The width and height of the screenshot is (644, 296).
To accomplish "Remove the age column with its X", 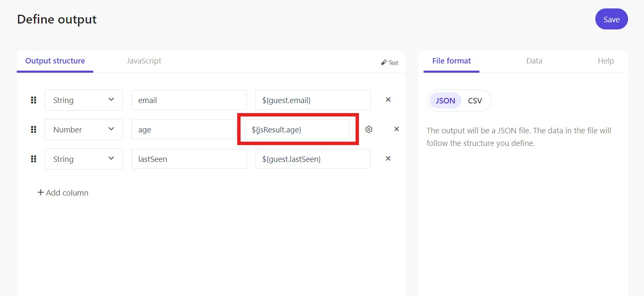I will point(396,129).
